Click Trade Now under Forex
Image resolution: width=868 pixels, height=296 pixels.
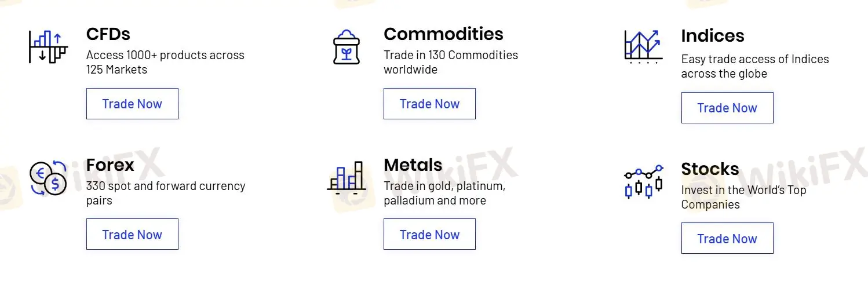pyautogui.click(x=132, y=234)
